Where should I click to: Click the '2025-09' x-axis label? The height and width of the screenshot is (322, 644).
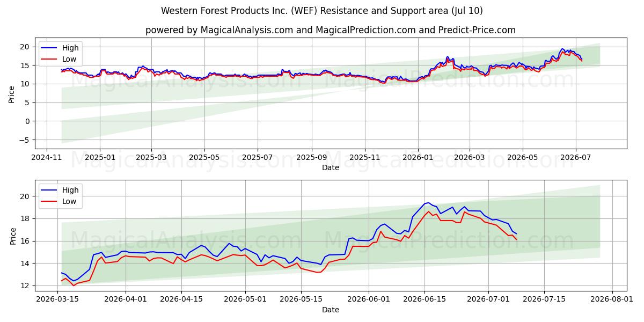pos(312,158)
